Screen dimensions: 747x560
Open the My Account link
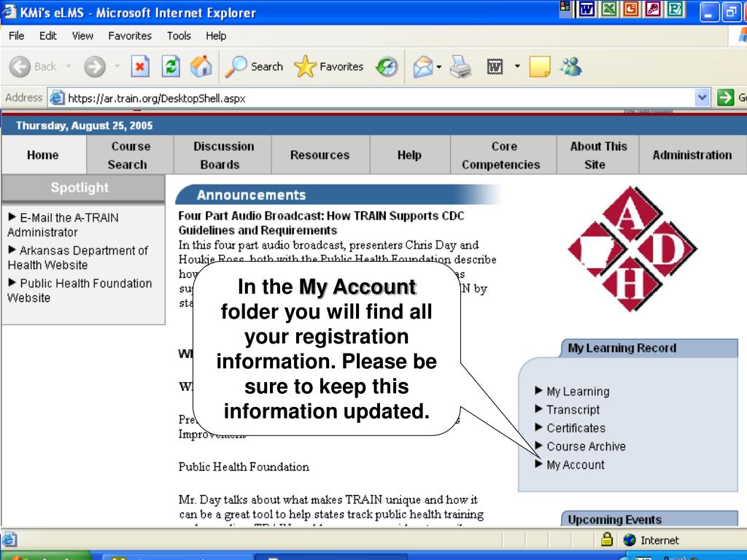click(x=575, y=464)
